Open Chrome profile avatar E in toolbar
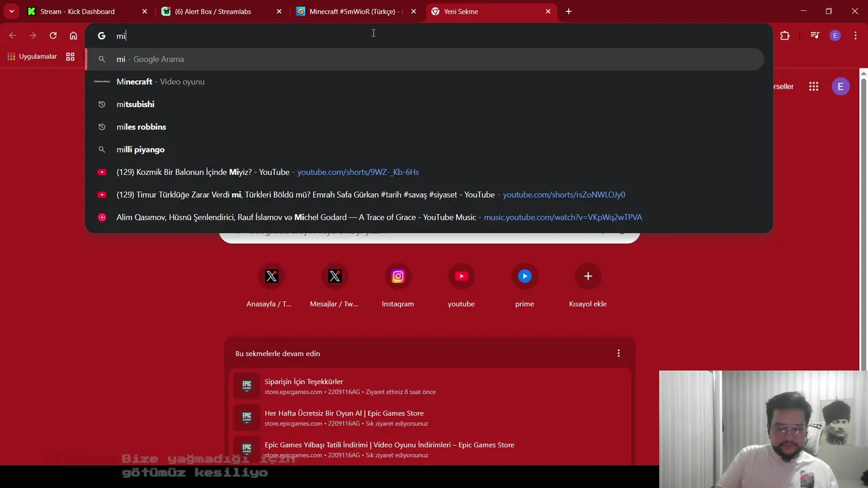 [x=835, y=36]
